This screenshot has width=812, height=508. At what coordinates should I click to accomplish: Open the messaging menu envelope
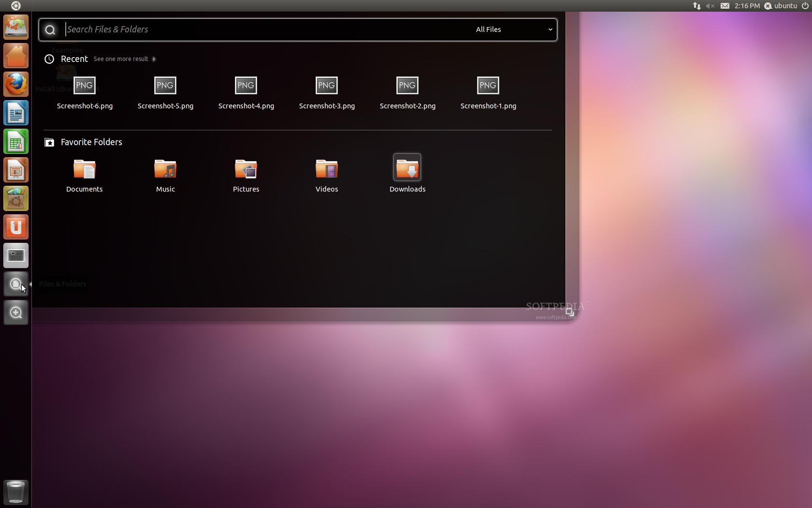coord(725,6)
